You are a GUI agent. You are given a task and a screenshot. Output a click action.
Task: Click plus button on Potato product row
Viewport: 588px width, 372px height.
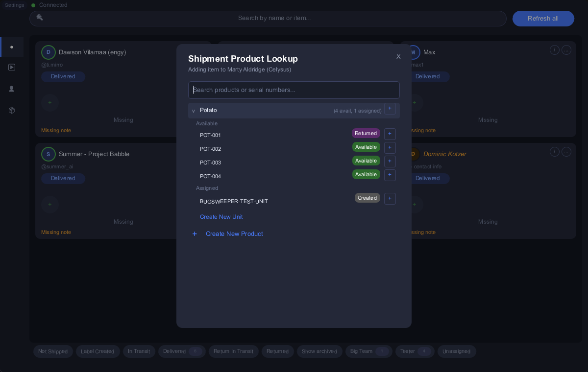click(390, 109)
